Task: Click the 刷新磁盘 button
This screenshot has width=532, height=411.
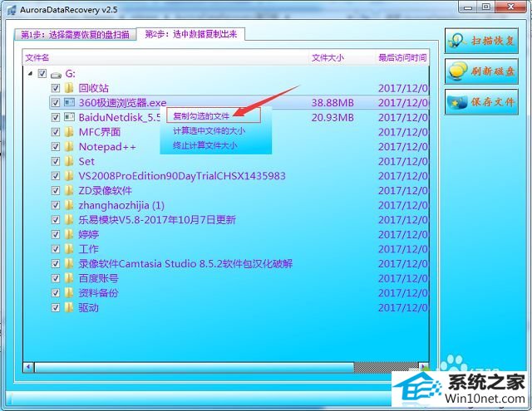Action: tap(481, 71)
